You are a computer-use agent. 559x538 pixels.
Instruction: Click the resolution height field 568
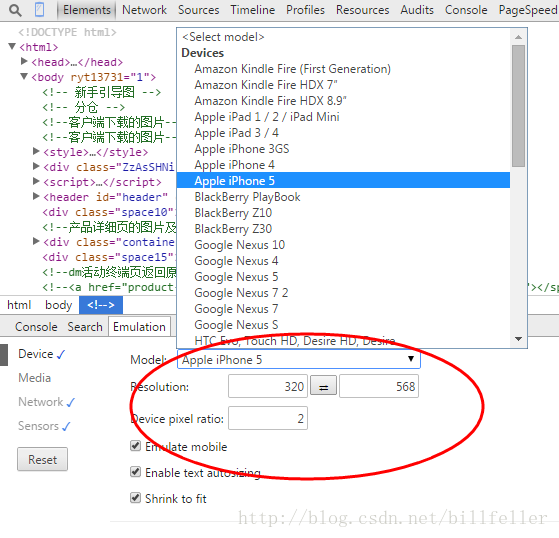pos(379,386)
